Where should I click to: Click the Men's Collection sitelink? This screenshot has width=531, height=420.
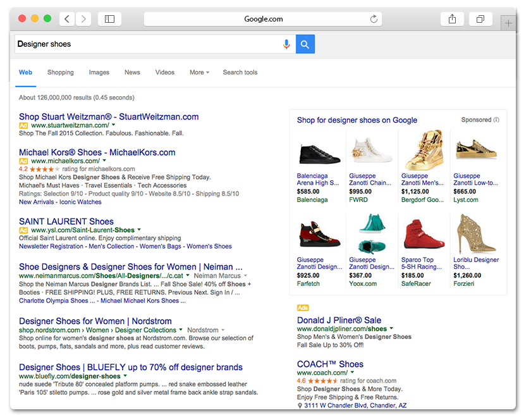click(x=111, y=247)
